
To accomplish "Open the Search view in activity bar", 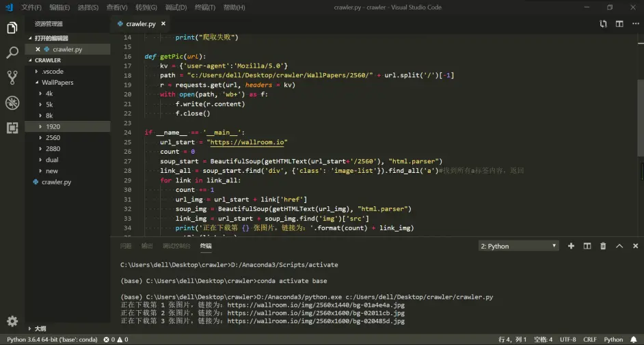I will pos(12,53).
